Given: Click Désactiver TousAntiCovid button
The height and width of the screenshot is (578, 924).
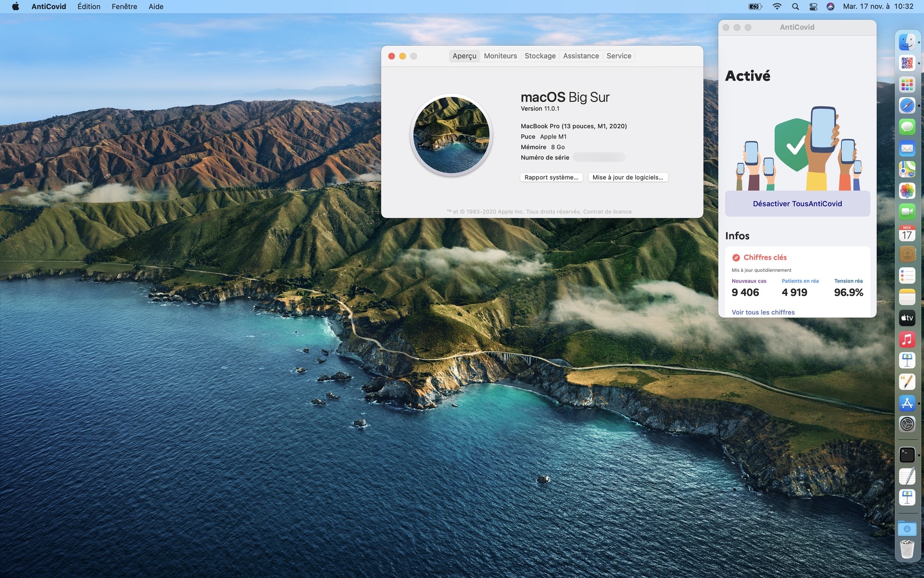Looking at the screenshot, I should click(797, 204).
